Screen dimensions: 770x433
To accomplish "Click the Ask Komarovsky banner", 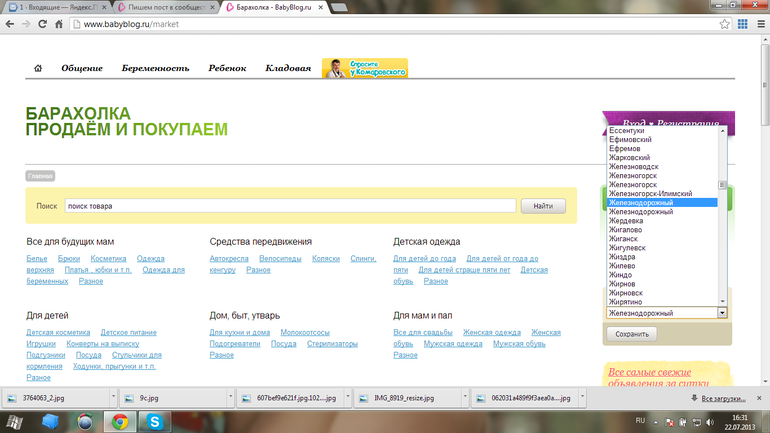I will 365,68.
